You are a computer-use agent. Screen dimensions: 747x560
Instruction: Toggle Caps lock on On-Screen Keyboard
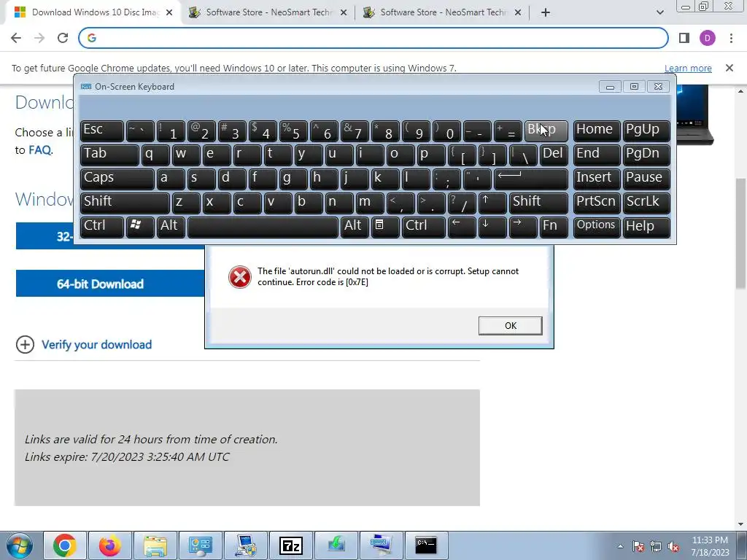(117, 179)
